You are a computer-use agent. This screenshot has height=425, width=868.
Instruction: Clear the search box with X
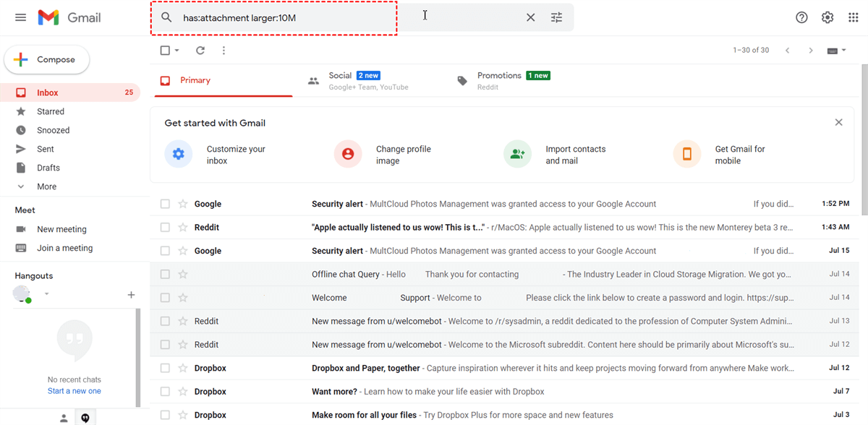[530, 17]
